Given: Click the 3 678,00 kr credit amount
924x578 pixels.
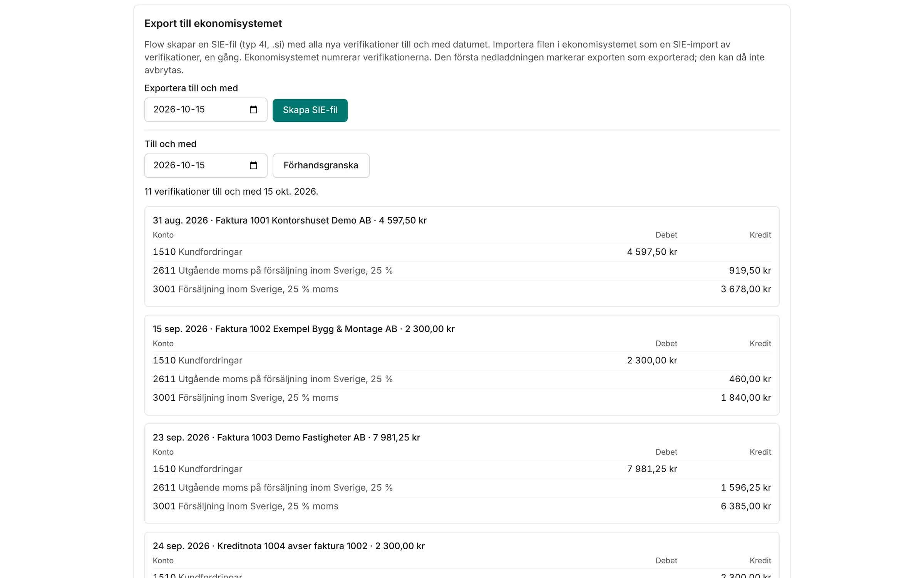Looking at the screenshot, I should click(746, 289).
